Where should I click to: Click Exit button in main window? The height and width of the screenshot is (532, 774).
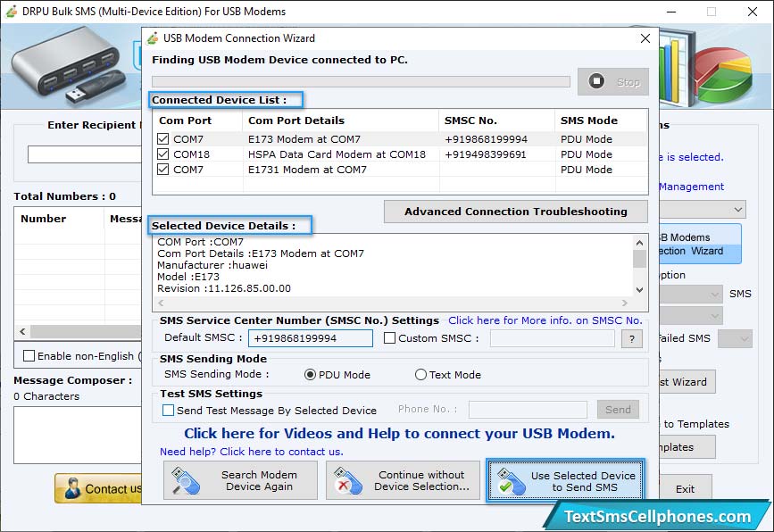tap(685, 488)
